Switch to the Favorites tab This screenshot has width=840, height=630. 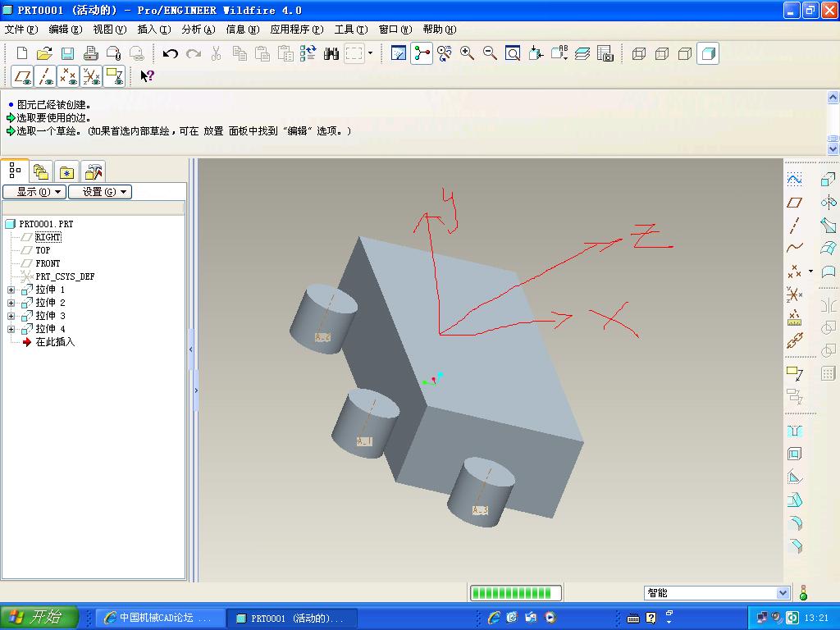(x=66, y=172)
